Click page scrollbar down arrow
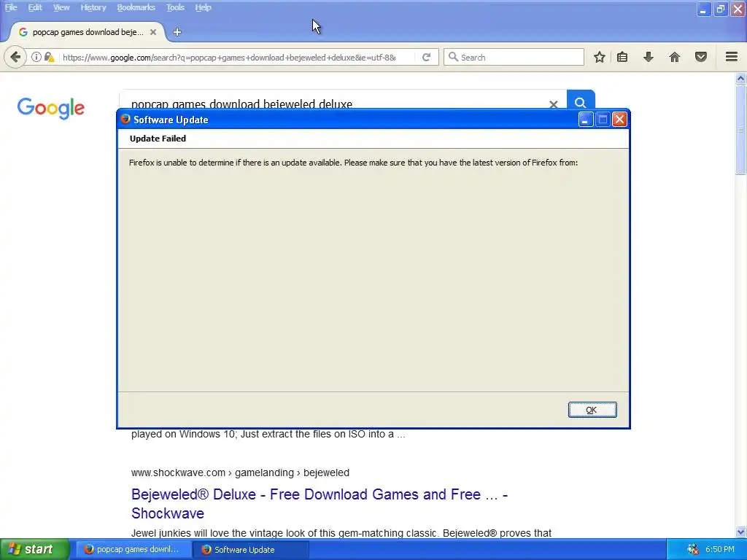This screenshot has width=747, height=560. click(x=740, y=532)
